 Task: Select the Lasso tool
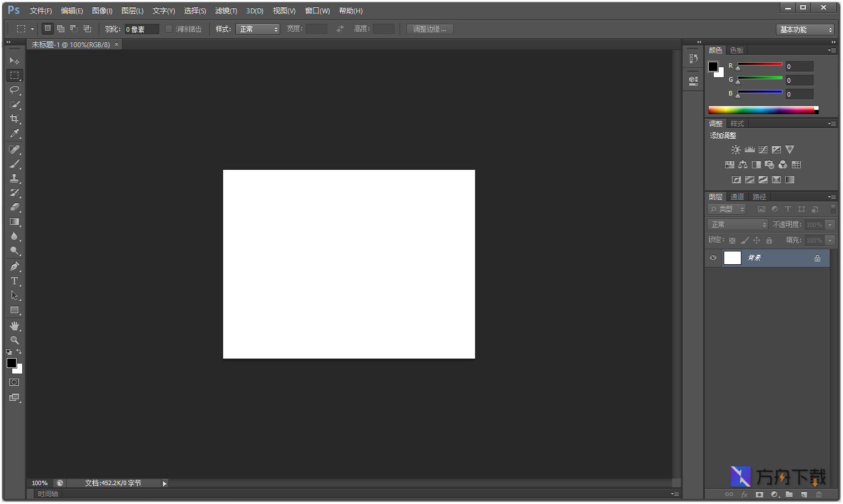14,90
